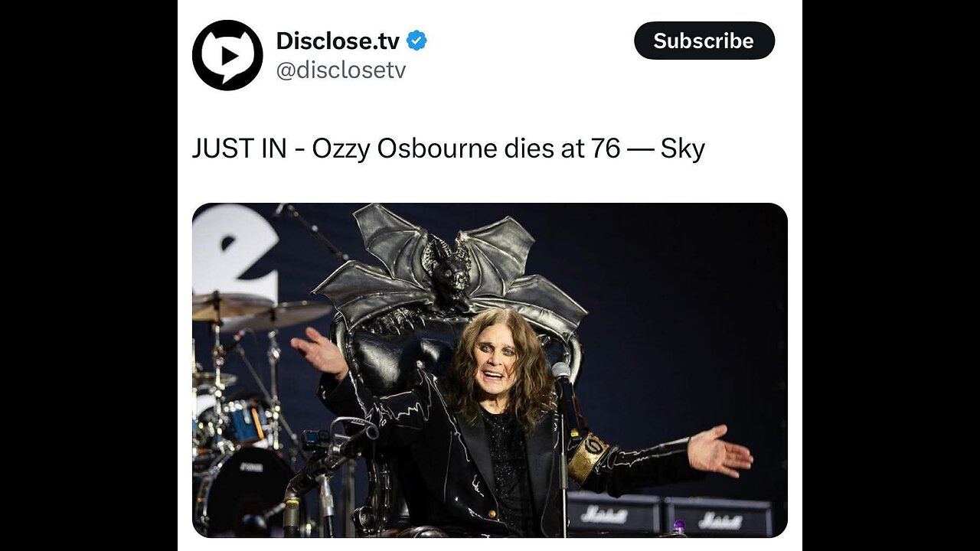Viewport: 980px width, 551px height.
Task: Click the microphone in front of singer
Action: pyautogui.click(x=561, y=372)
